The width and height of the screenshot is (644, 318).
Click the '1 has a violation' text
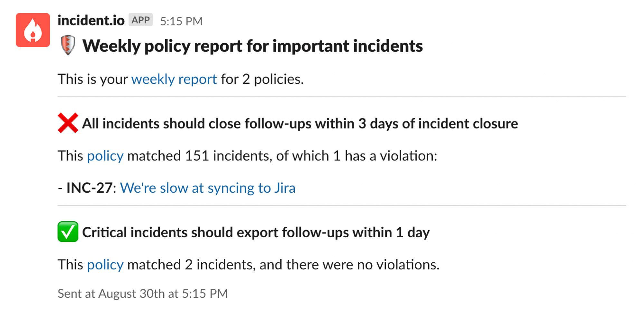click(x=385, y=156)
